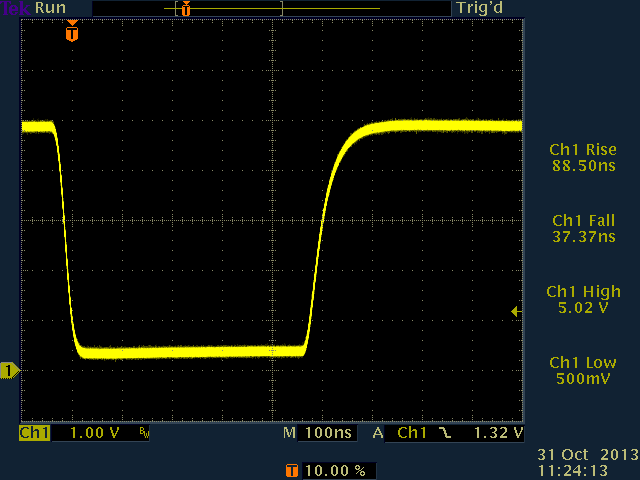Click the bandwidth limit Bw icon
Viewport: 640px width, 480px height.
pos(145,434)
